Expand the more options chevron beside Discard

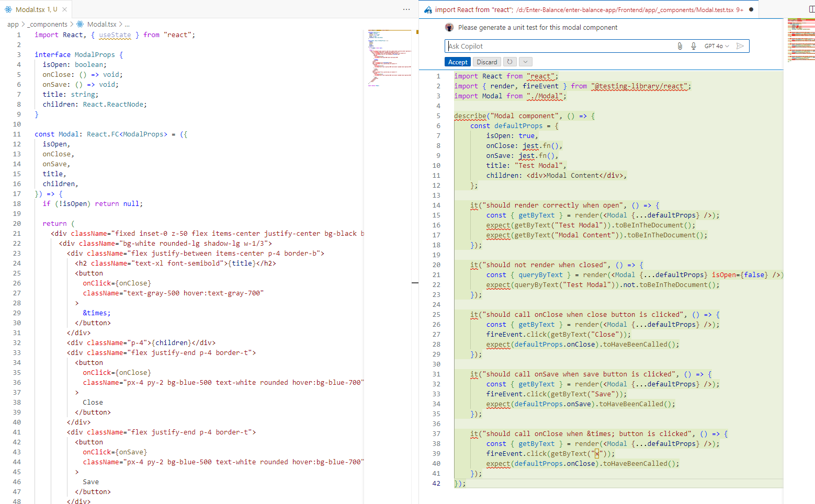point(526,62)
